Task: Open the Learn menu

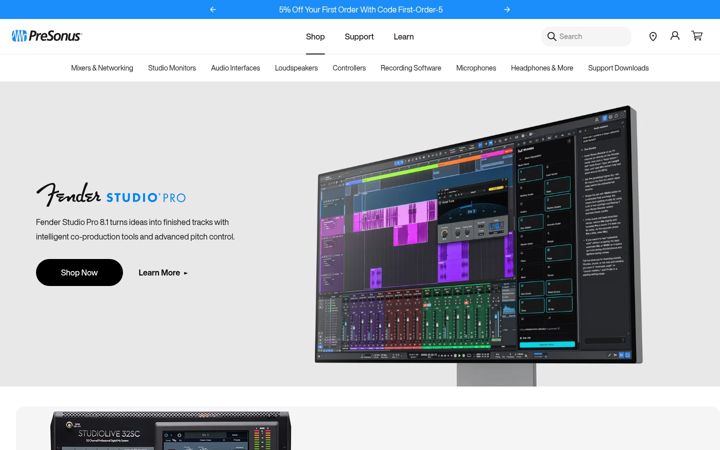Action: [x=404, y=37]
